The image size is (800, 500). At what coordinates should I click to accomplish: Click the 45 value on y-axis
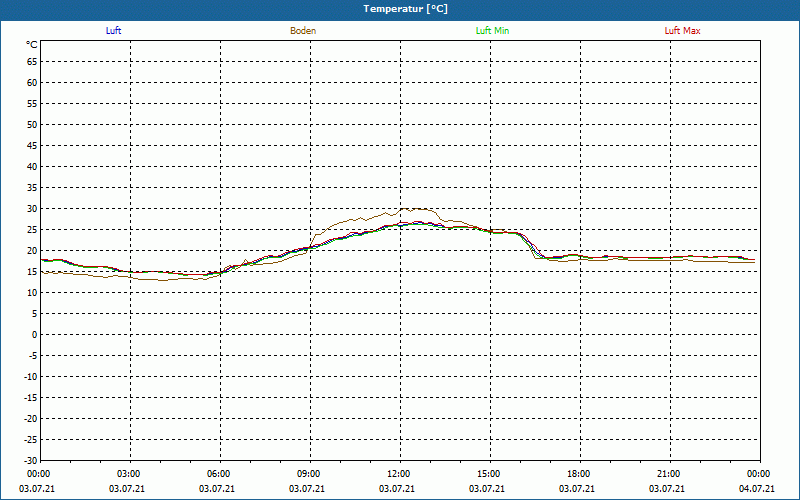pyautogui.click(x=32, y=146)
